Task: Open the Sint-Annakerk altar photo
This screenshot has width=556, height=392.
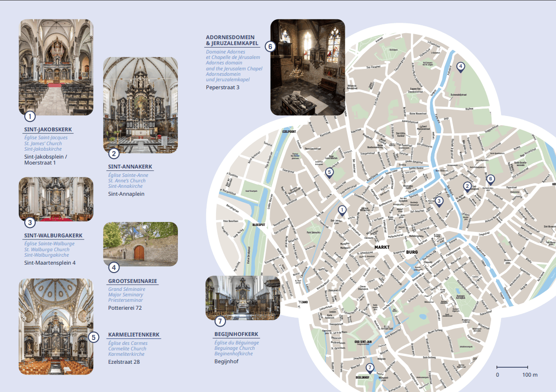Action: (x=140, y=105)
